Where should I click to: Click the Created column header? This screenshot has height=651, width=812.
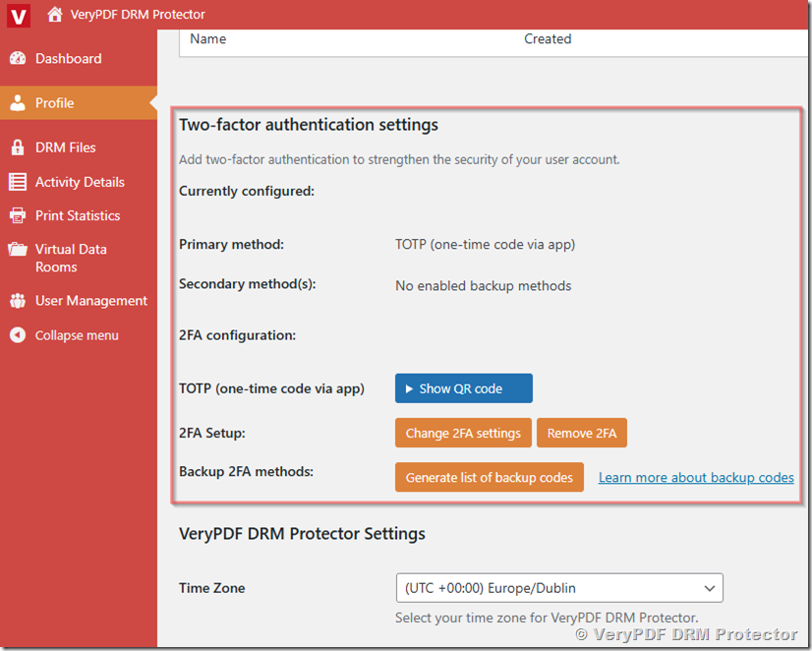(x=548, y=38)
